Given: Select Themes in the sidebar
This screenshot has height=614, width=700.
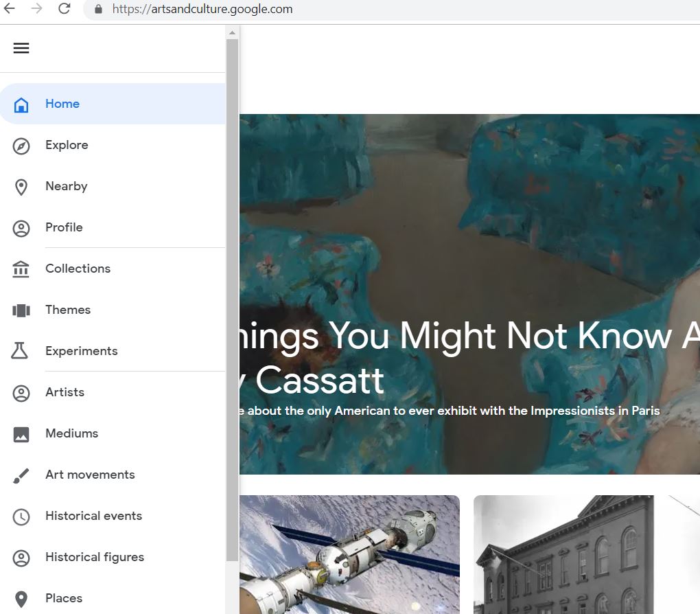Looking at the screenshot, I should 68,310.
